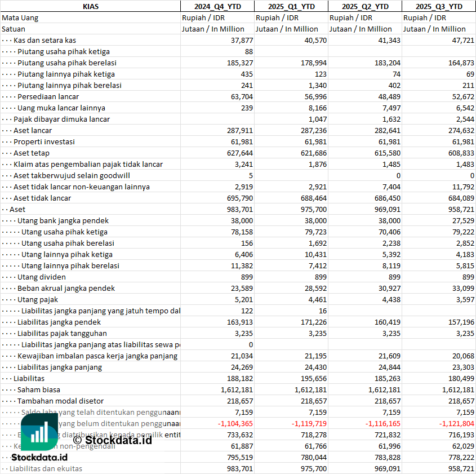
Task: Click the value 171,226
Action: [314, 322]
